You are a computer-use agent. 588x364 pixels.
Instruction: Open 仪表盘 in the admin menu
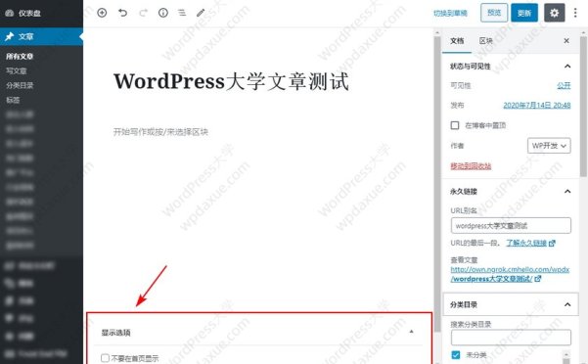pyautogui.click(x=29, y=13)
